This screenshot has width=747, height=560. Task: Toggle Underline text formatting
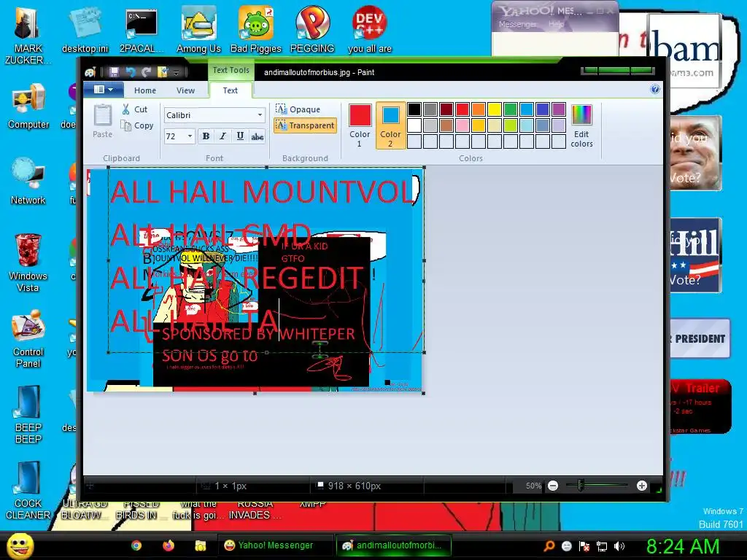pos(240,136)
